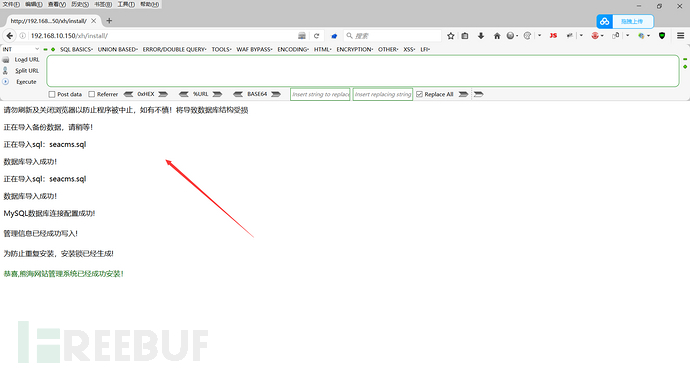Click the BASE64 decode left arrow

[238, 94]
